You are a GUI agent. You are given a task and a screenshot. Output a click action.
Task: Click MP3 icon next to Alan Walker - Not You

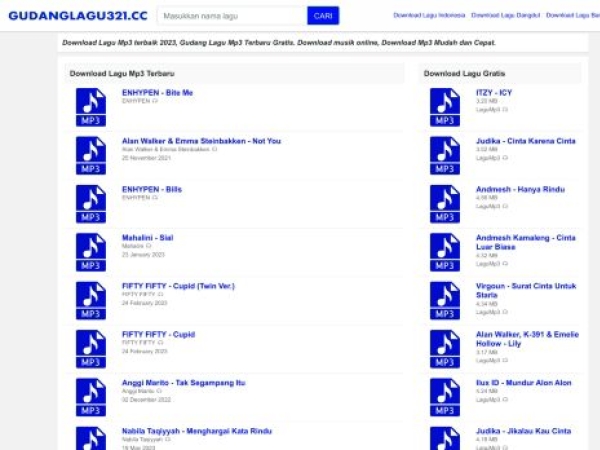90,155
